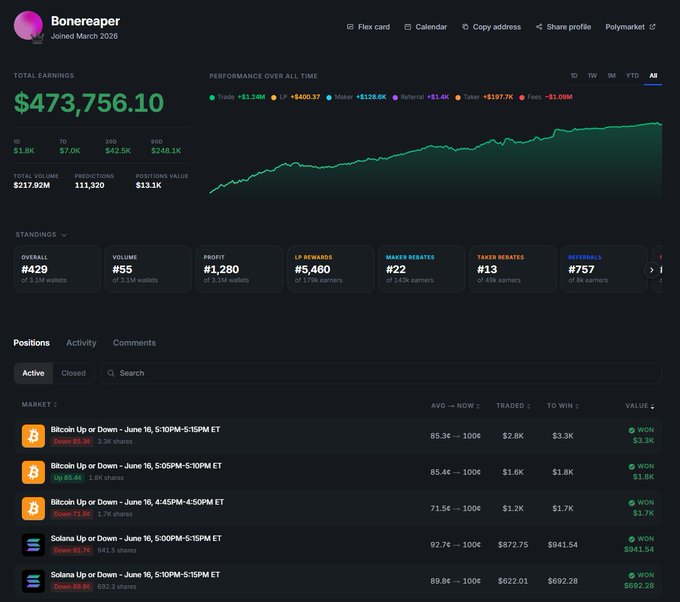The height and width of the screenshot is (602, 680).
Task: Click the Share profile icon
Action: point(539,27)
